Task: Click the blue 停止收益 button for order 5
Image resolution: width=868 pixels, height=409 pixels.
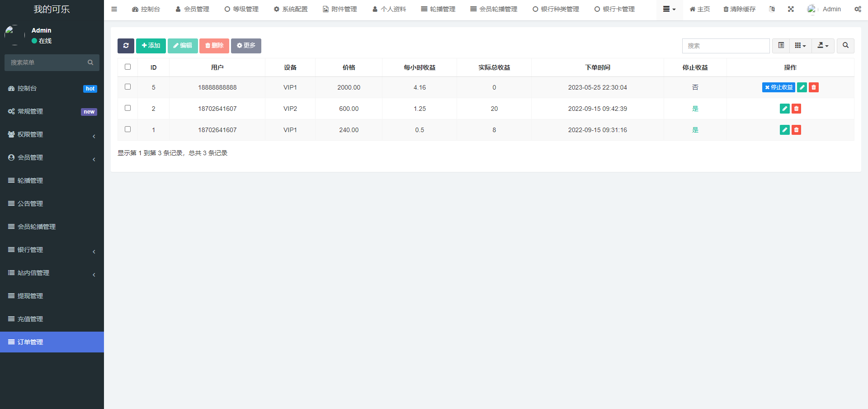Action: click(778, 87)
